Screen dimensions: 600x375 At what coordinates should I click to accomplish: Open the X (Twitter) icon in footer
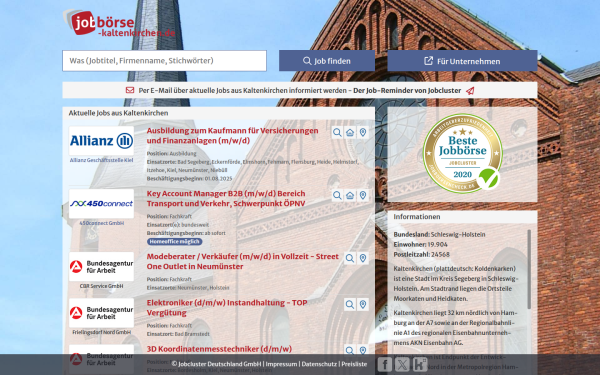coord(402,364)
